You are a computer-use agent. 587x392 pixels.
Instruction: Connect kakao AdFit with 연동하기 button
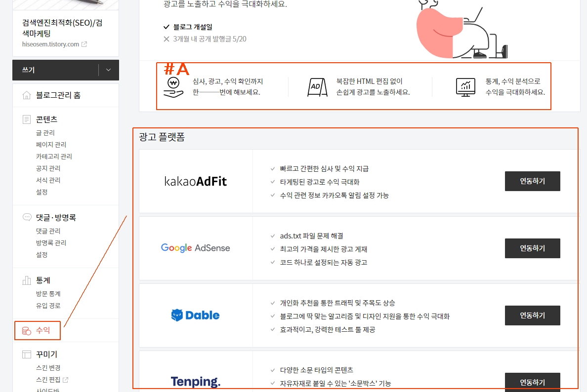point(532,181)
